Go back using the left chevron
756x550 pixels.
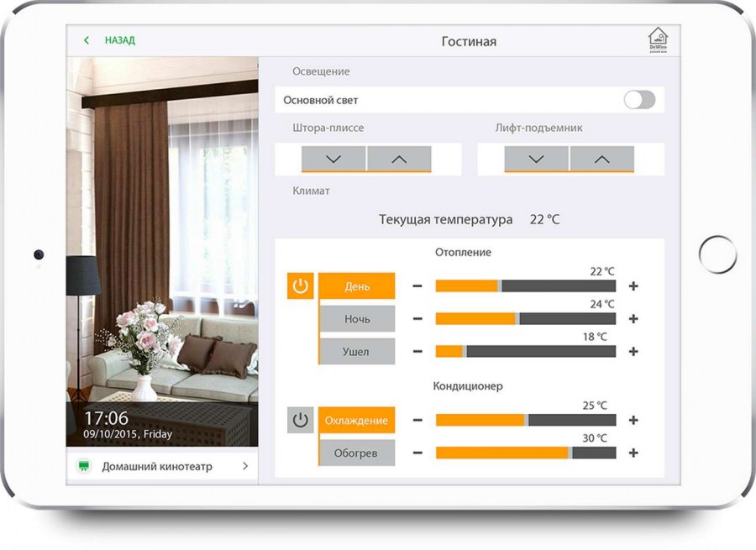(x=87, y=40)
